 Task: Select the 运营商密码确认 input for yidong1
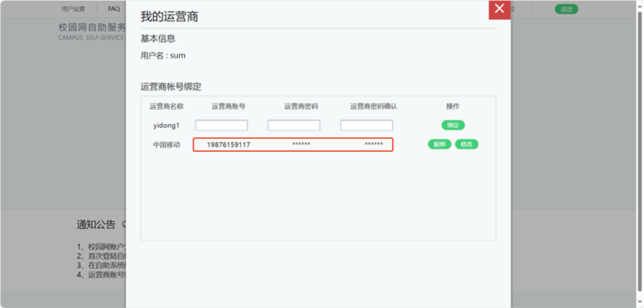(x=366, y=126)
